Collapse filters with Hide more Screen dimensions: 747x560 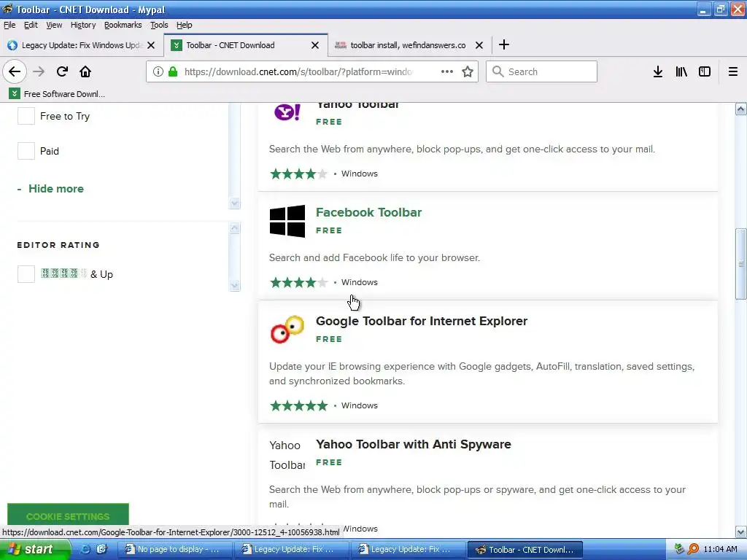point(55,189)
